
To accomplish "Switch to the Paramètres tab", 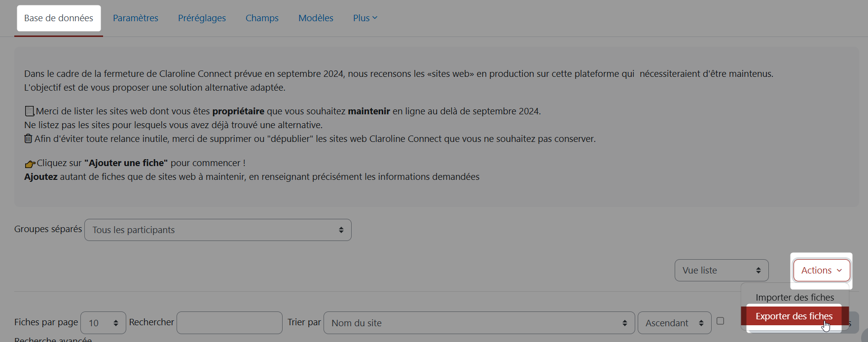I will (x=136, y=18).
